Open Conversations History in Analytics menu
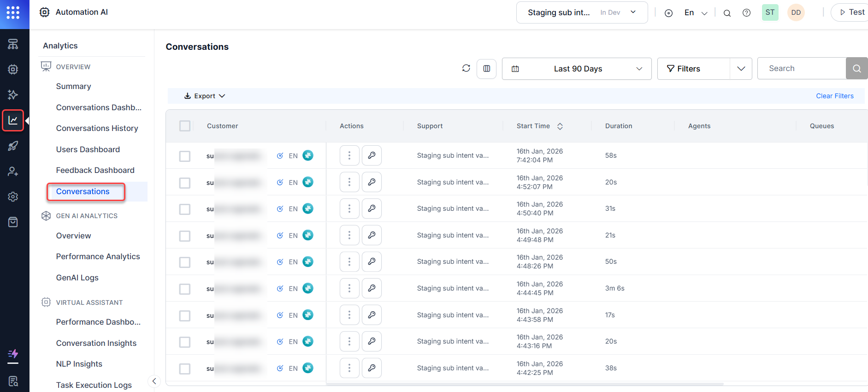Image resolution: width=868 pixels, height=392 pixels. (97, 128)
